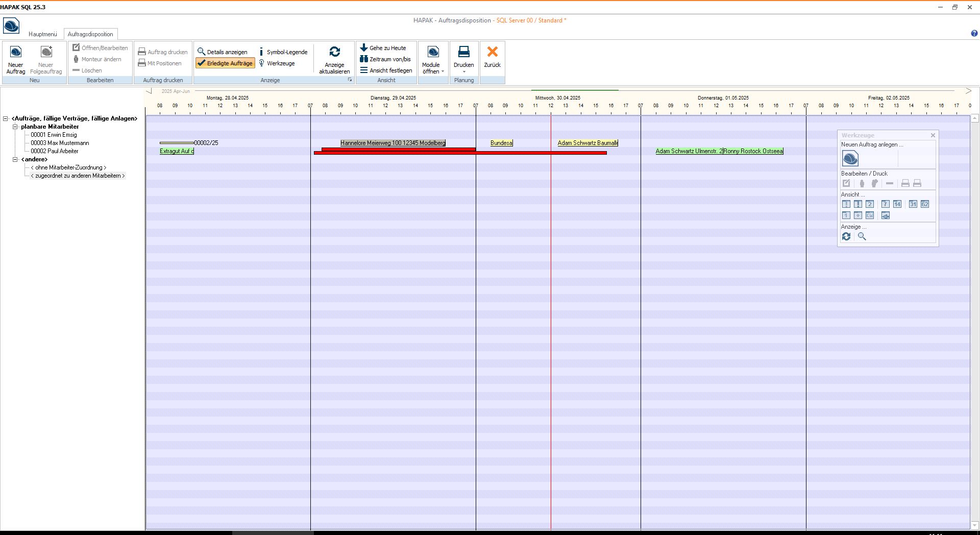980x535 pixels.
Task: Refresh the view with Anzeige aktualisieren
Action: click(334, 52)
